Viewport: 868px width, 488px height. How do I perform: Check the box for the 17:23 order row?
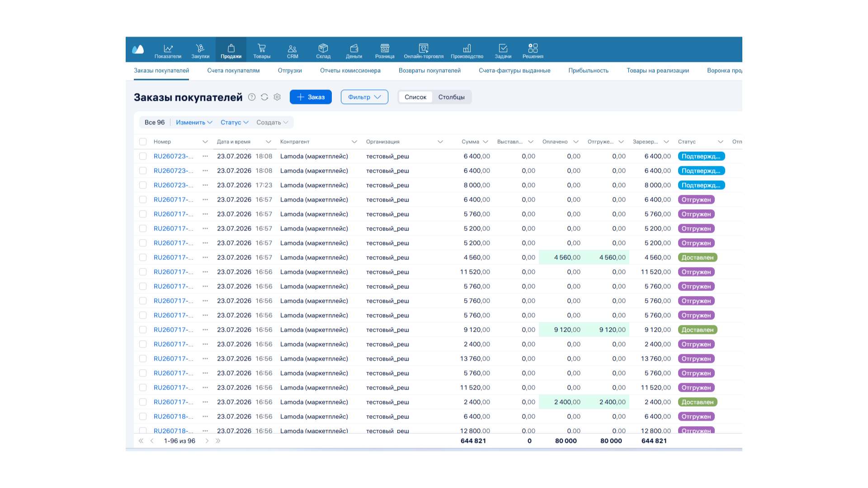(x=143, y=185)
